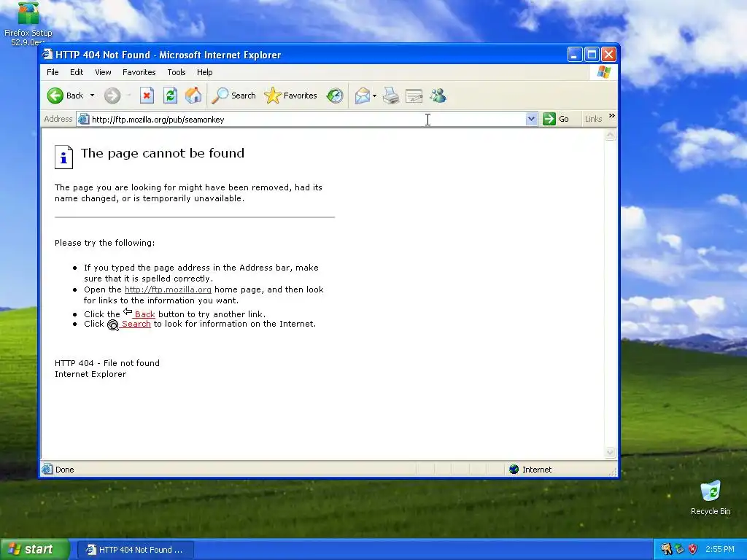Click the red security shield tray icon
The height and width of the screenshot is (560, 747).
[x=693, y=550]
